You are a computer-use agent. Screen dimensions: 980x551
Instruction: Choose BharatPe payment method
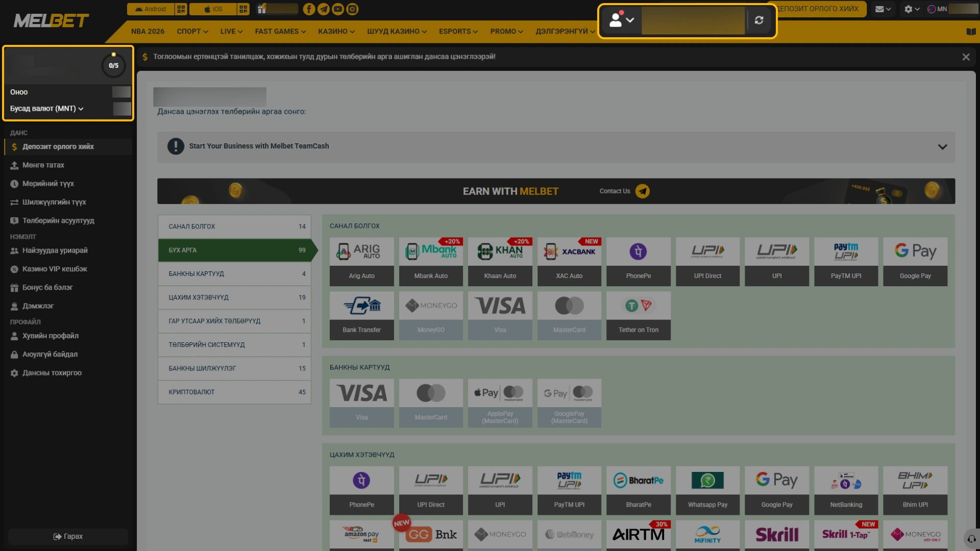pos(639,491)
